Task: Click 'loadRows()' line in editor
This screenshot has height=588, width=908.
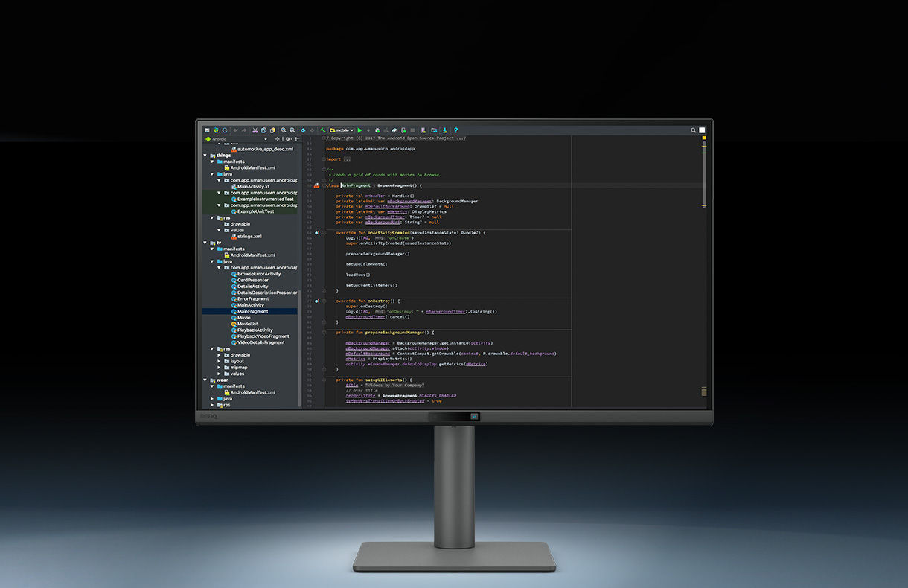Action: (x=358, y=275)
